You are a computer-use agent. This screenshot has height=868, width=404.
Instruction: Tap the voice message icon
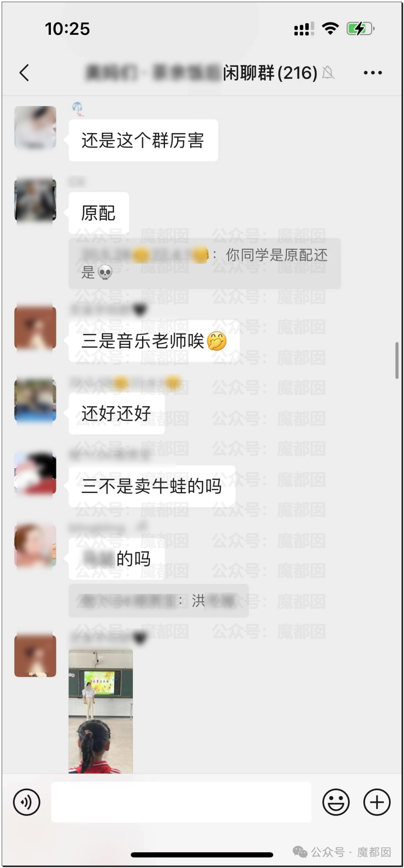pyautogui.click(x=27, y=802)
